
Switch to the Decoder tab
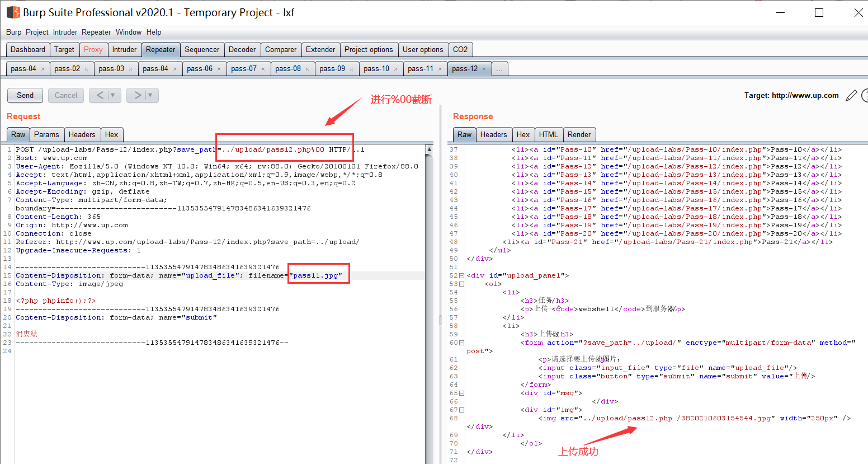(242, 49)
